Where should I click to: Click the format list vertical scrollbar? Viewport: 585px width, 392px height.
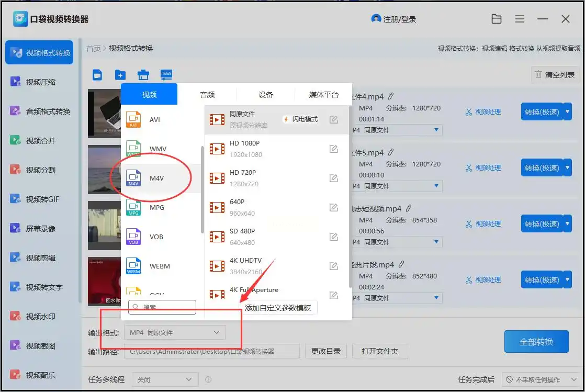point(203,188)
